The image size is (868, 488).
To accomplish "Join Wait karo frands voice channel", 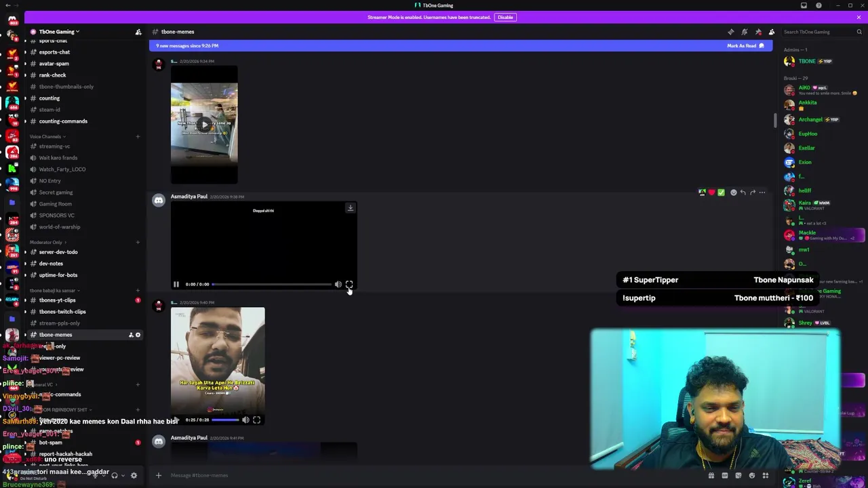I will point(58,158).
